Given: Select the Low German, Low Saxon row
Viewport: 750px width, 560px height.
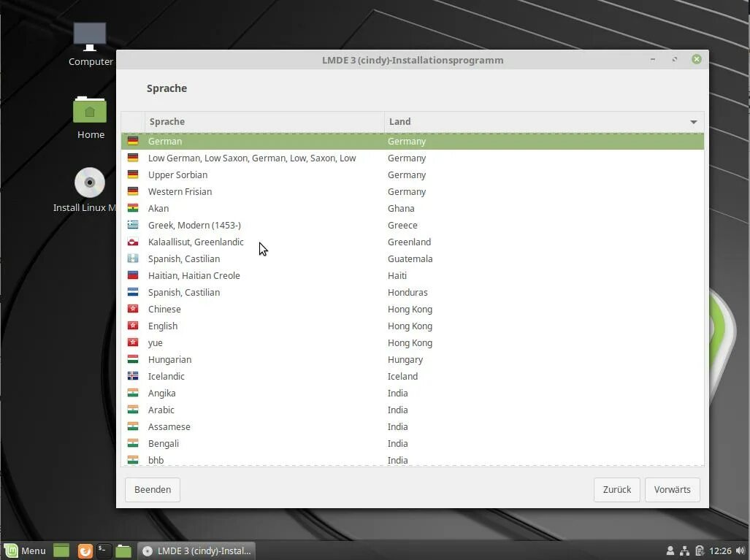Looking at the screenshot, I should [413, 158].
